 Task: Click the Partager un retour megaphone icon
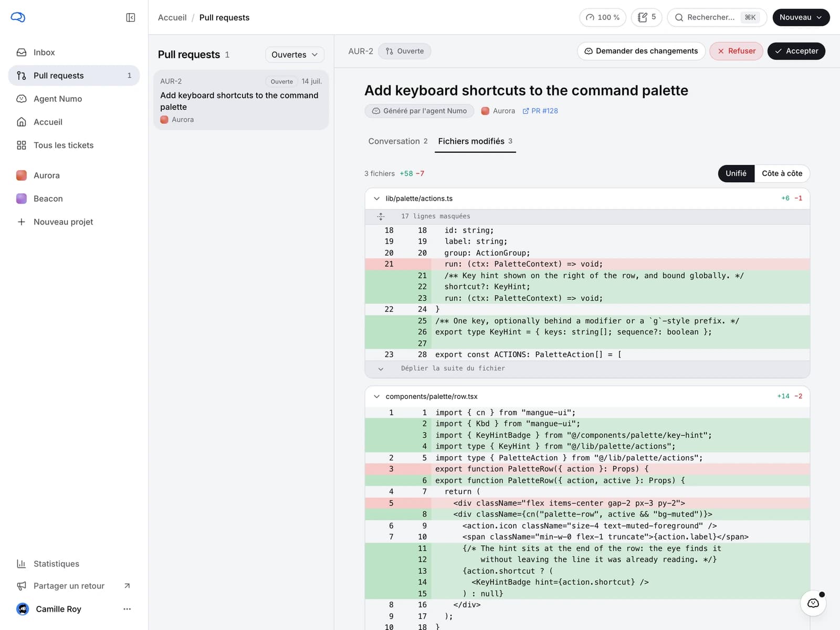tap(22, 586)
